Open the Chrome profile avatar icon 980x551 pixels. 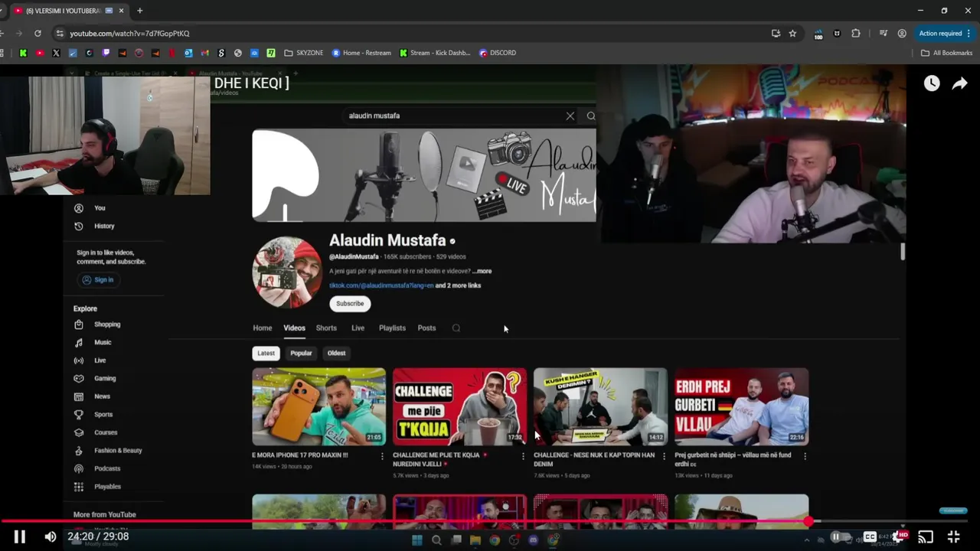902,33
